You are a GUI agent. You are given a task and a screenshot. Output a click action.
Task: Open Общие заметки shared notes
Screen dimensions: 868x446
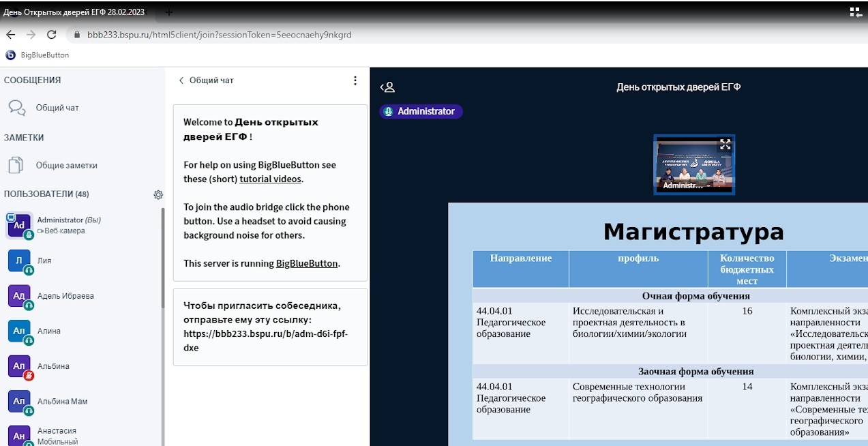(x=66, y=165)
